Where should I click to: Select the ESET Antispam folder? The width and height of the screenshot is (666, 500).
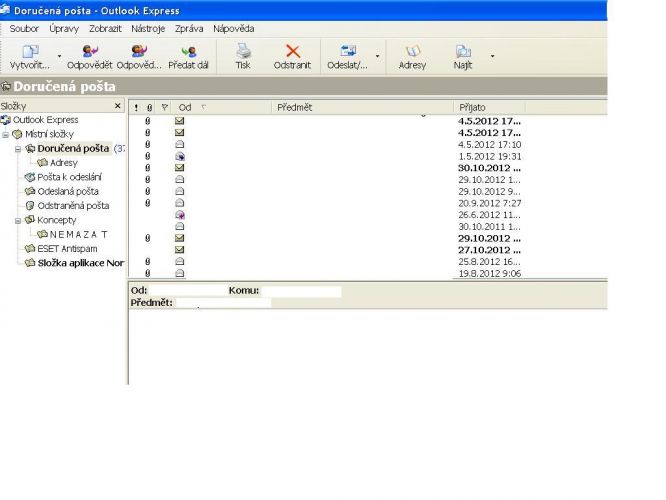pos(67,249)
